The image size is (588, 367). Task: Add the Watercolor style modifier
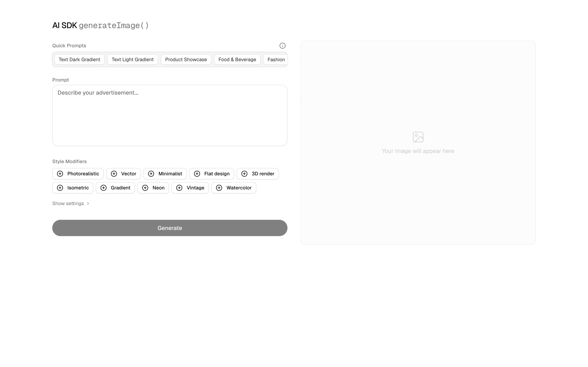234,188
